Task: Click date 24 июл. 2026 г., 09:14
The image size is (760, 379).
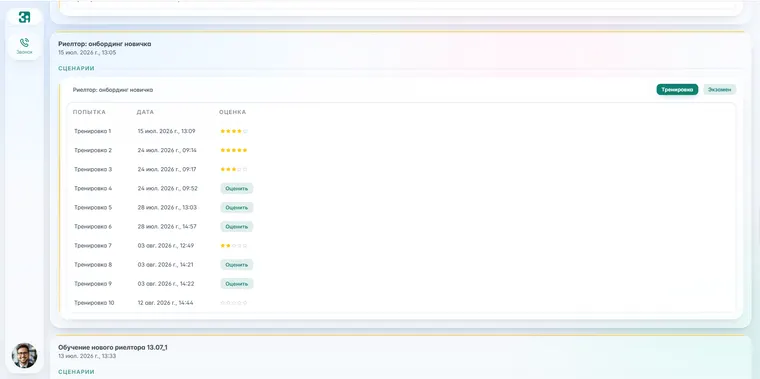Action: coord(167,150)
